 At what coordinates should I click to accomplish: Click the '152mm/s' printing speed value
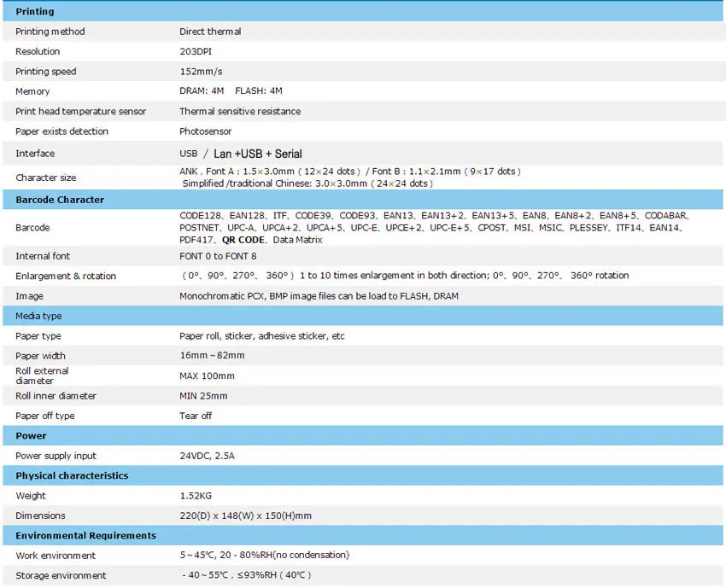pos(201,71)
